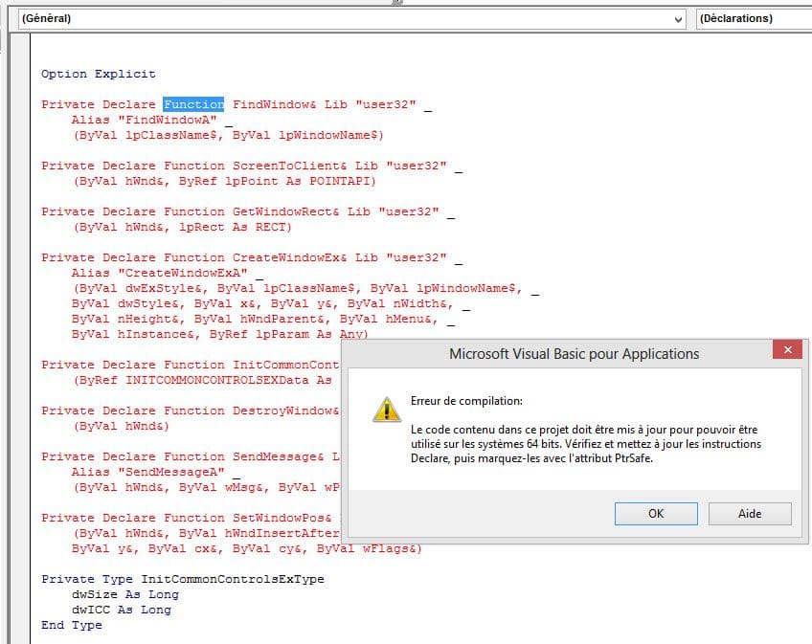Click the GetWindowRect& declaration line
Screen dimensions: 812x644
click(x=248, y=212)
